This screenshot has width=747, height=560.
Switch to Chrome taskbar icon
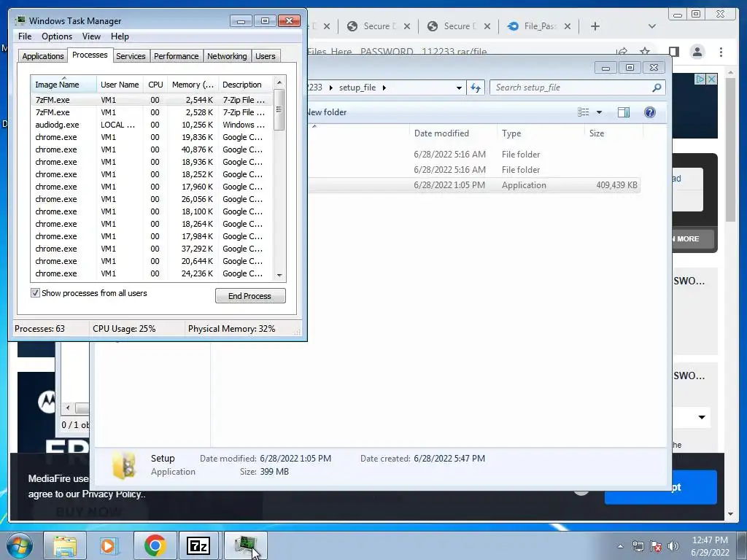coord(155,545)
